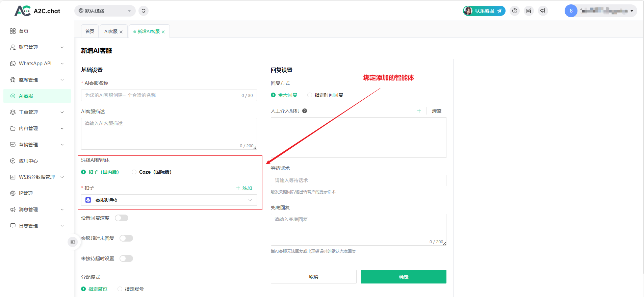Viewport: 644px width, 297px height.
Task: Select 指定时间回复 radio option
Action: pos(310,95)
